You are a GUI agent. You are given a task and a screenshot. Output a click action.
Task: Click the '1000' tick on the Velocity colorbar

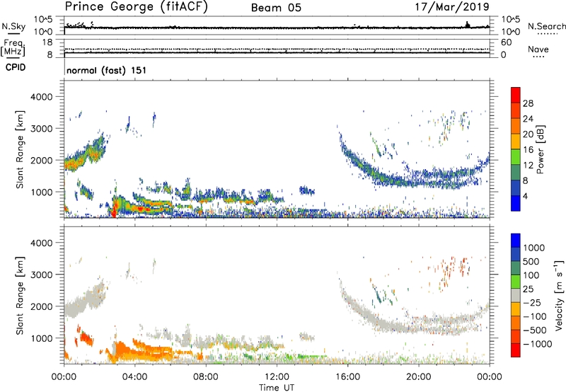click(x=534, y=248)
